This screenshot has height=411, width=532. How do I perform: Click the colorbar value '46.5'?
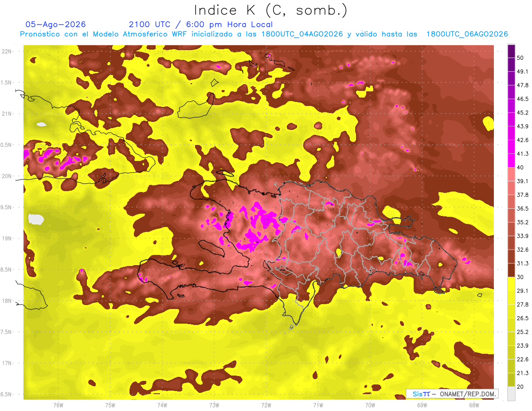tap(523, 99)
